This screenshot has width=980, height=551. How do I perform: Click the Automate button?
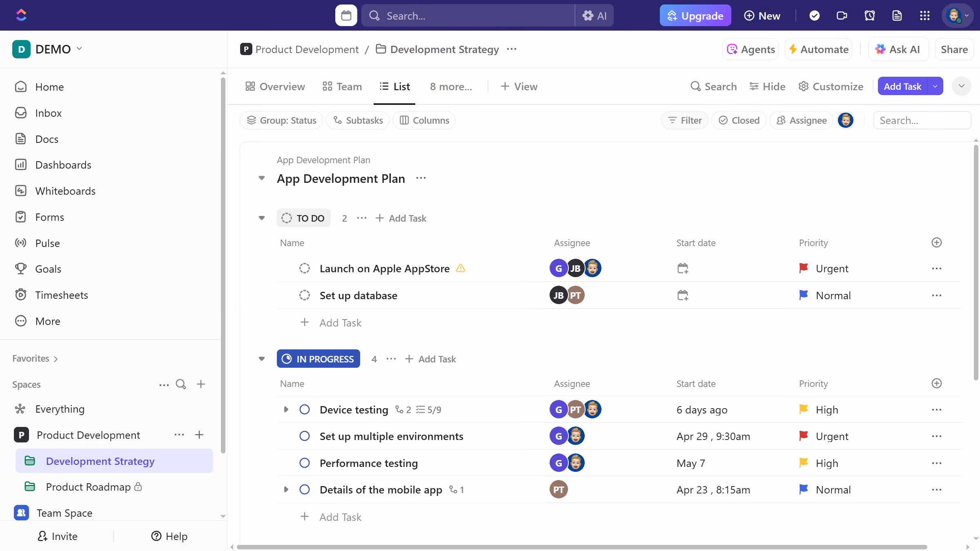[819, 49]
